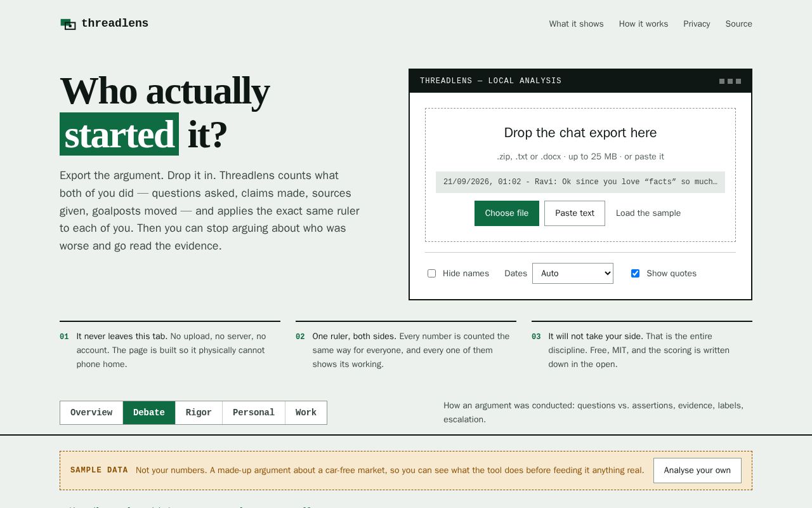Open the Source nav link
Screen dimensions: 812x508
(x=739, y=24)
